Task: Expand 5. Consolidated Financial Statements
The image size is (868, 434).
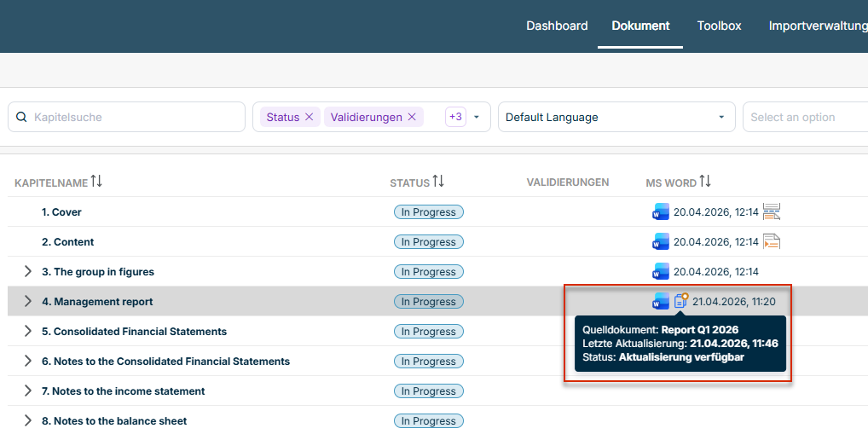Action: pos(28,332)
